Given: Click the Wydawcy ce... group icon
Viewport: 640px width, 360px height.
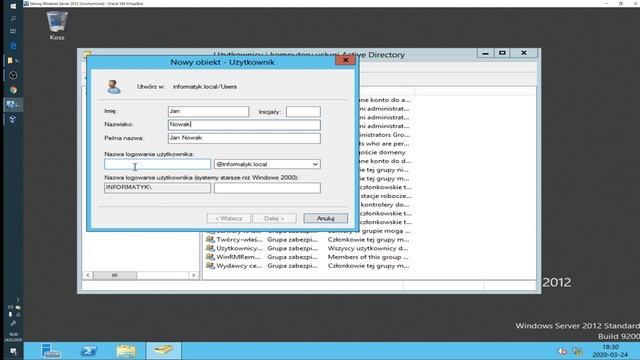Looking at the screenshot, I should coord(210,265).
